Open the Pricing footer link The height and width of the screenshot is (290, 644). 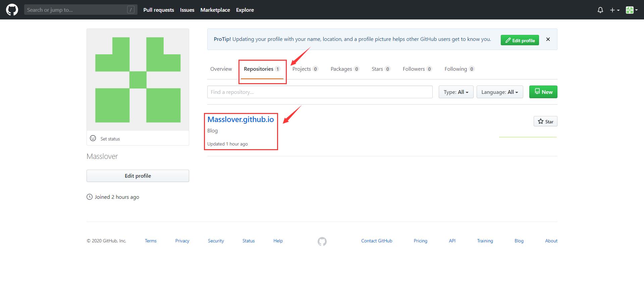pyautogui.click(x=420, y=241)
